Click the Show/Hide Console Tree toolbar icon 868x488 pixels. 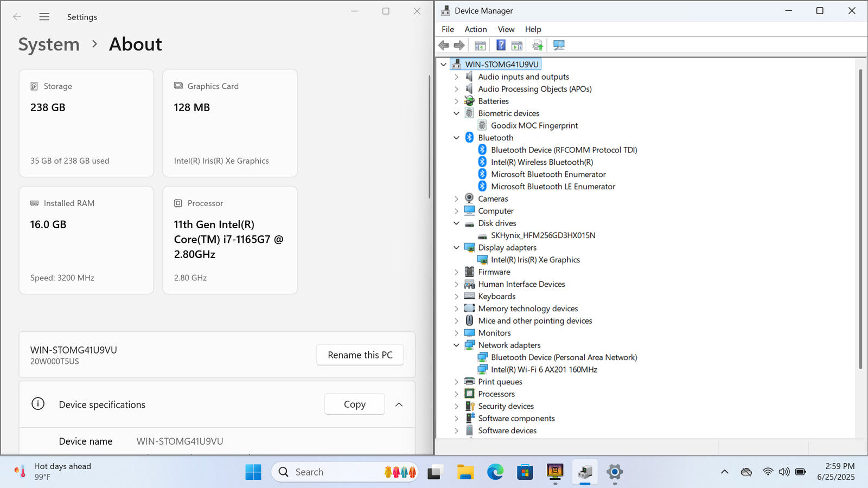pyautogui.click(x=480, y=46)
